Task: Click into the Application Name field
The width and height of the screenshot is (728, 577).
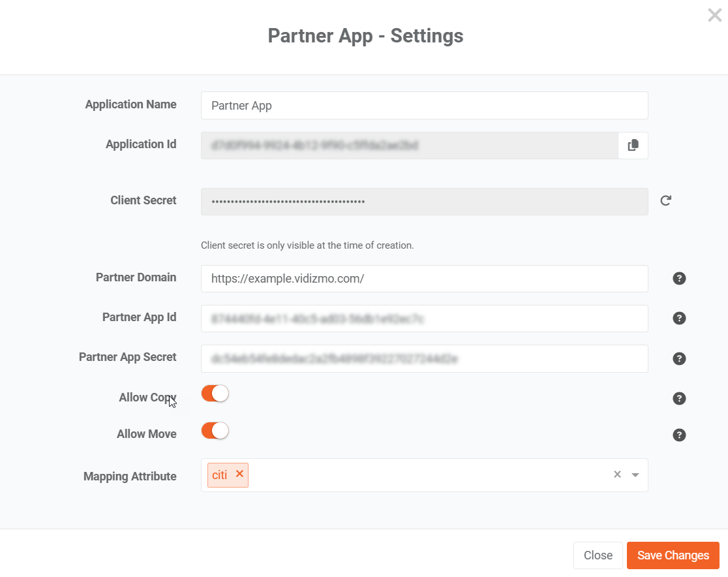Action: point(424,106)
